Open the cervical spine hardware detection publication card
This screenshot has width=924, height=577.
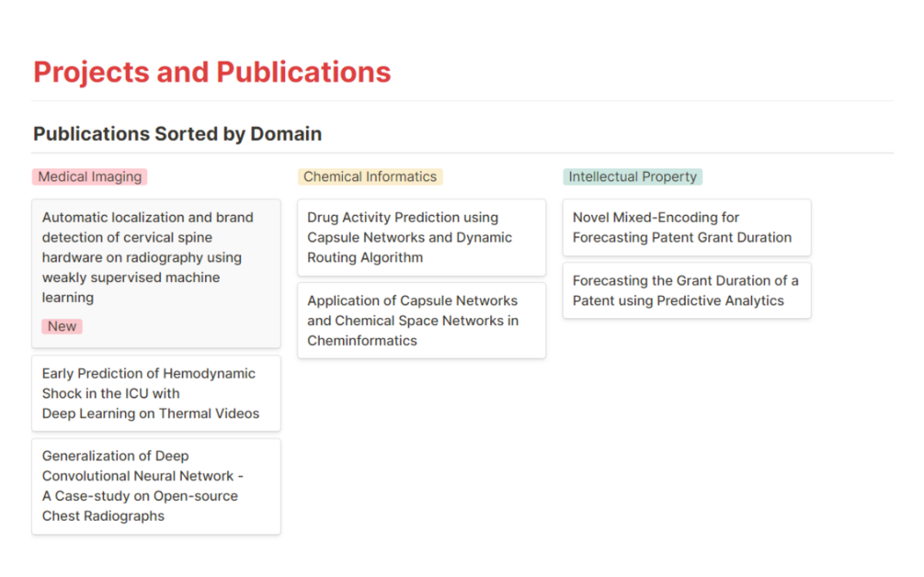[x=156, y=273]
